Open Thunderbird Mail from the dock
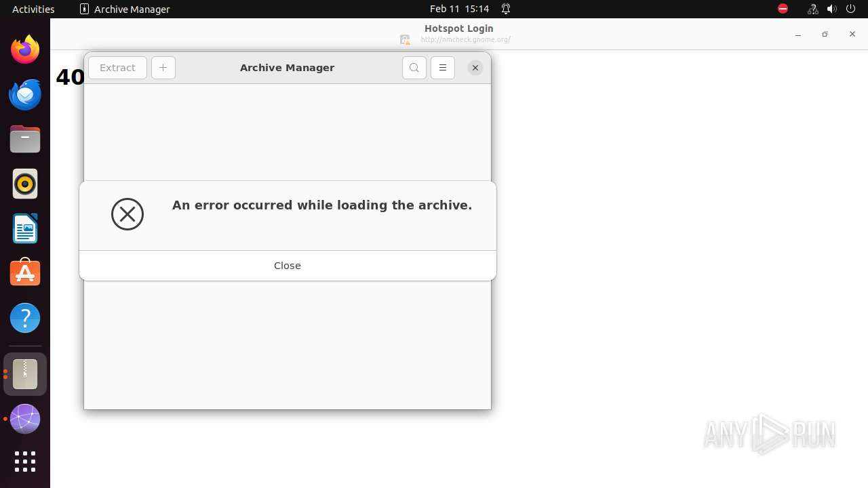 (x=25, y=94)
